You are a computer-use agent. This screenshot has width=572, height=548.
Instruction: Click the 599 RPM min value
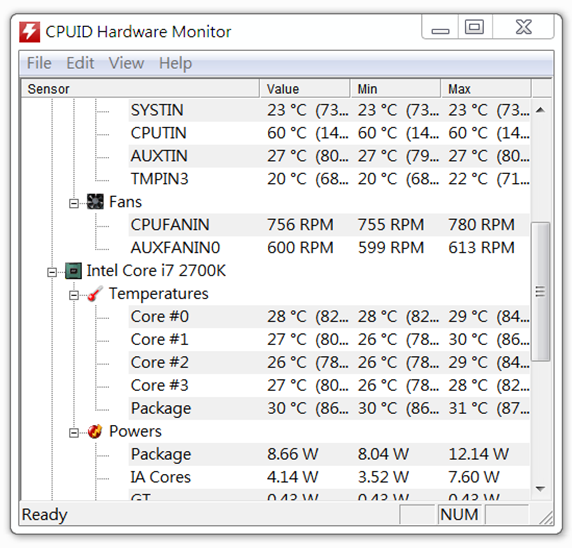pyautogui.click(x=391, y=248)
